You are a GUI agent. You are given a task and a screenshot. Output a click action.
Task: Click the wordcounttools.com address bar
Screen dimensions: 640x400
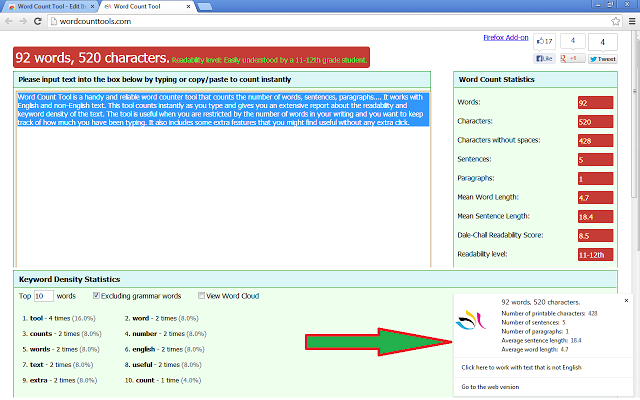coord(300,21)
